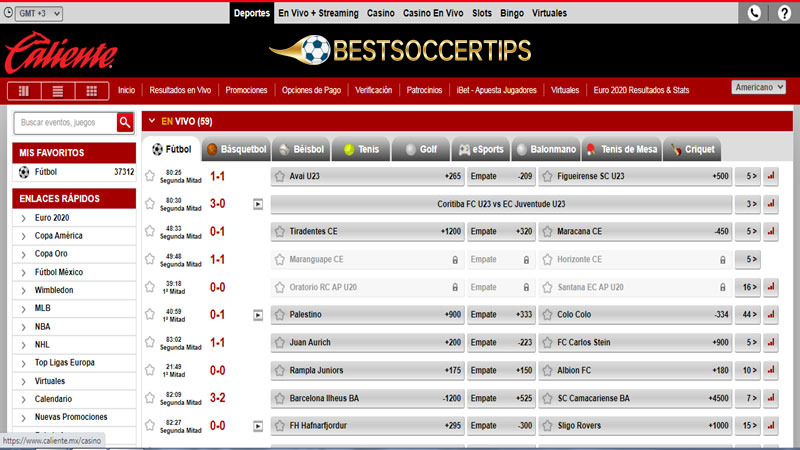This screenshot has width=800, height=450.
Task: Favorite the Tiradentes CE match row star
Action: (x=149, y=231)
